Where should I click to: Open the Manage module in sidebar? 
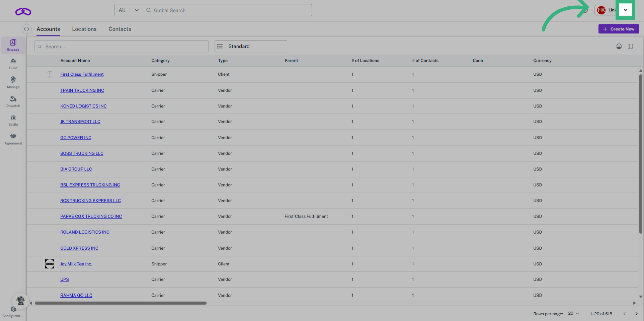[x=13, y=82]
